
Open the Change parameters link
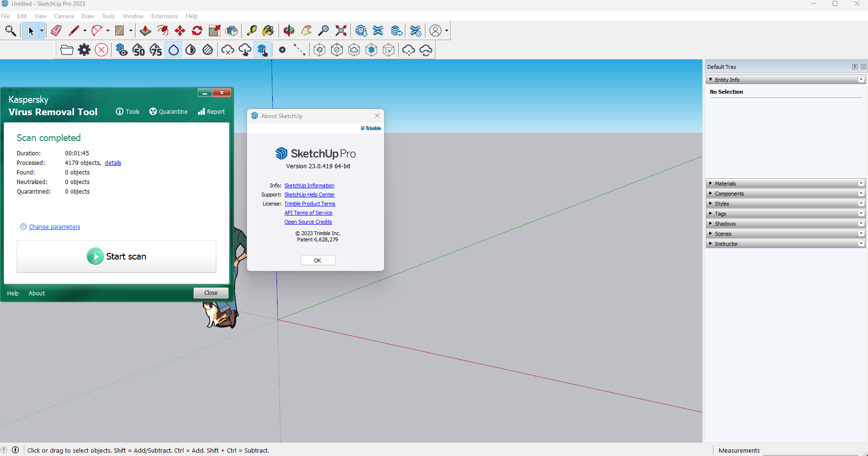pyautogui.click(x=55, y=227)
